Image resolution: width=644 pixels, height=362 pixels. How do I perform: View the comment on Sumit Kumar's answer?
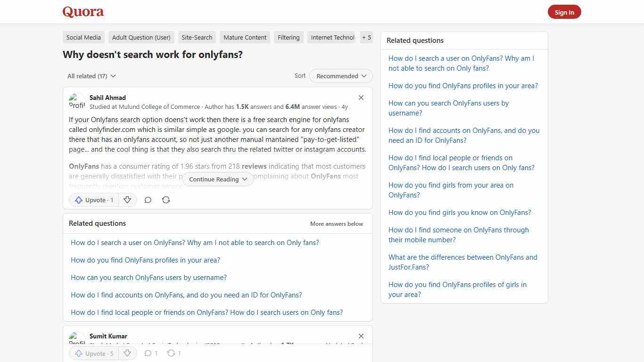pyautogui.click(x=150, y=353)
